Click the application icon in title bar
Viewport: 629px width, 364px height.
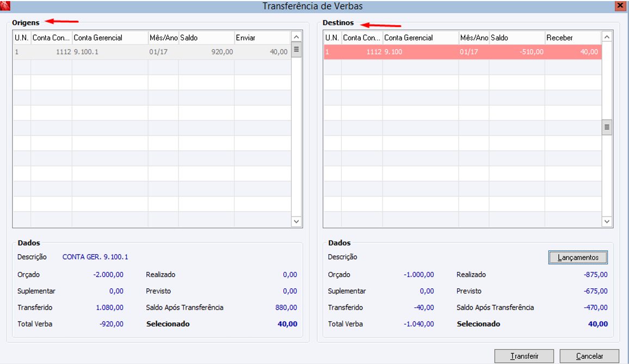tap(5, 5)
